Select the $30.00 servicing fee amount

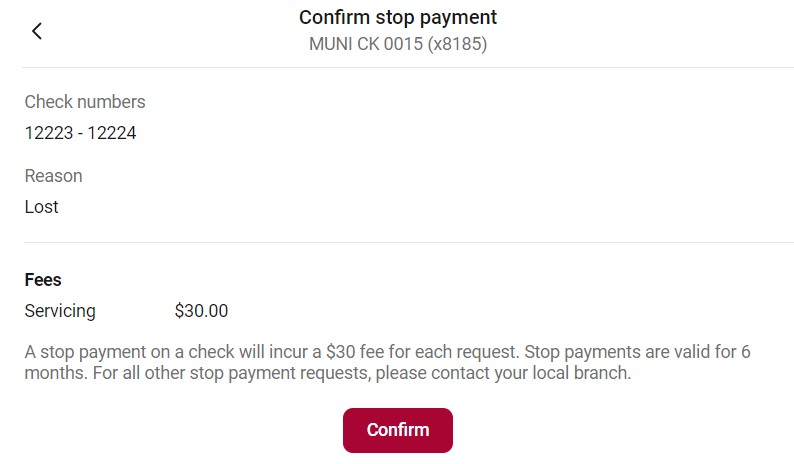pos(201,311)
